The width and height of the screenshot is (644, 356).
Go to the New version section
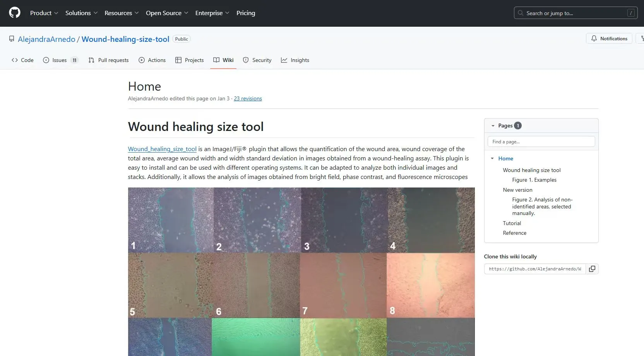[517, 190]
